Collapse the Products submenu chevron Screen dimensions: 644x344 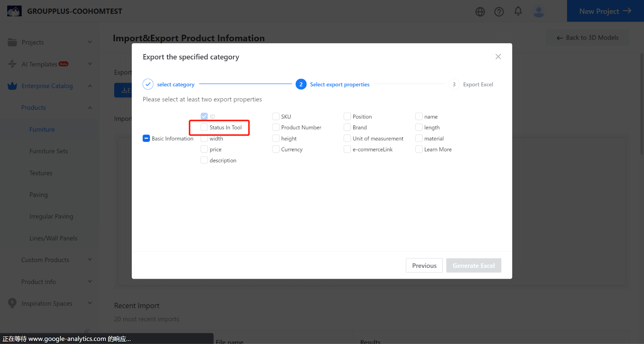90,108
